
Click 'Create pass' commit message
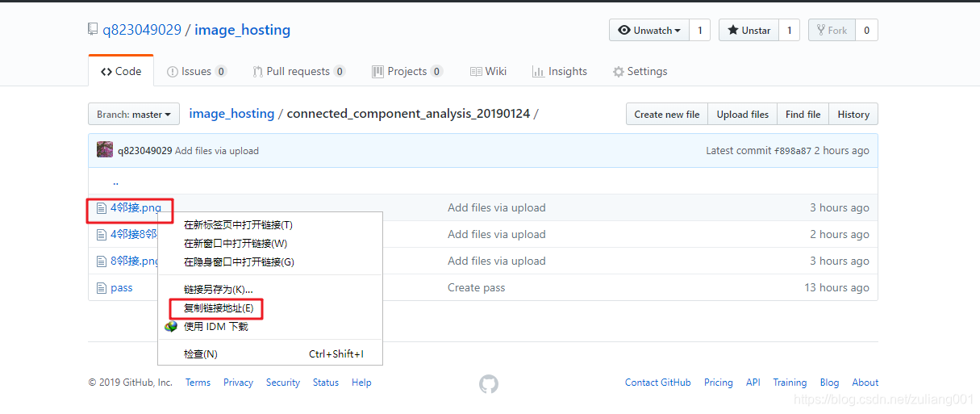[x=477, y=288]
